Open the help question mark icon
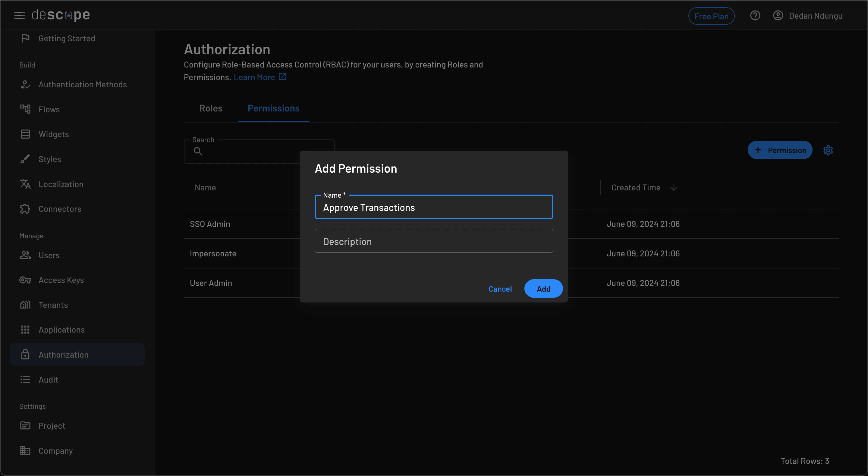 coord(755,15)
